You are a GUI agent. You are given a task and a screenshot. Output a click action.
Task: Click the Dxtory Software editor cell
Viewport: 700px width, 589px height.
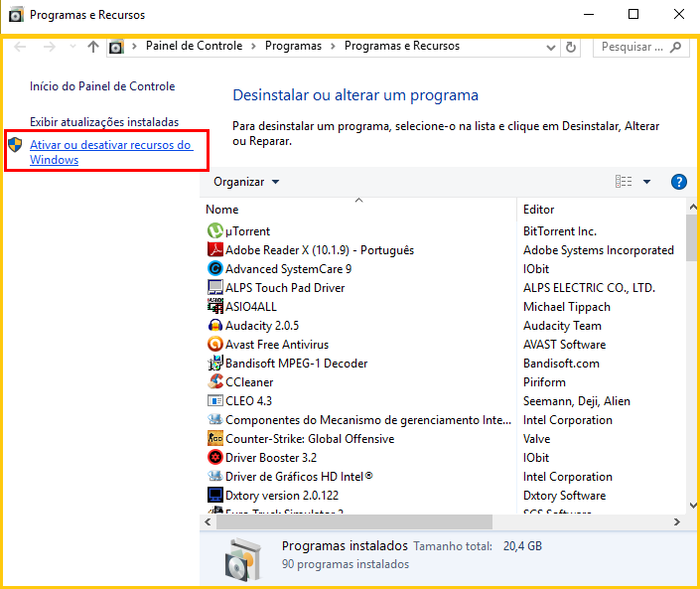(564, 496)
